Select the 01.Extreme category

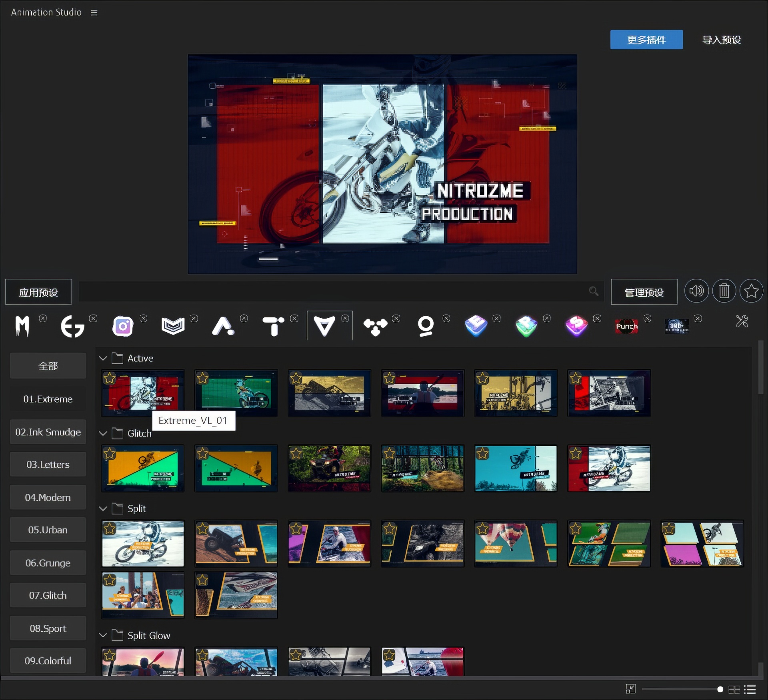point(48,399)
